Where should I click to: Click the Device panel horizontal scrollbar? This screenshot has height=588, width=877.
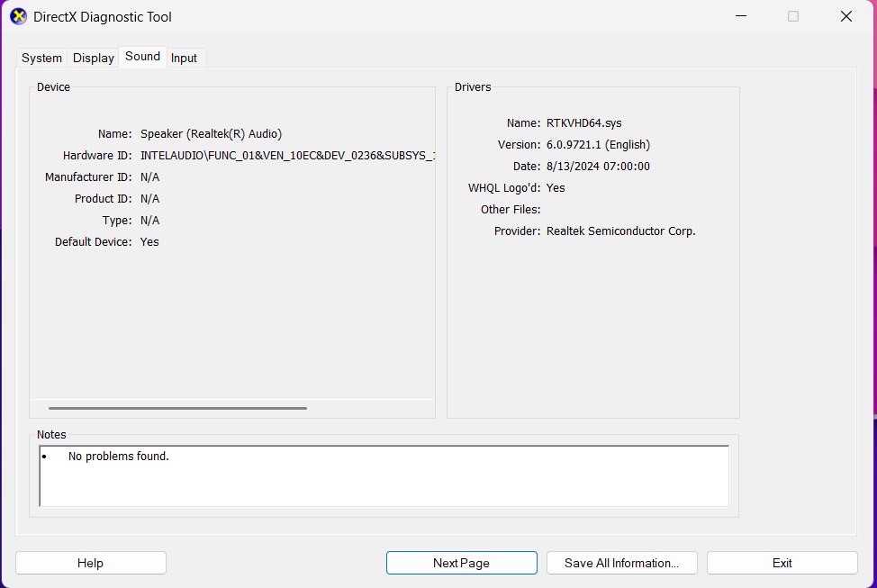[177, 408]
